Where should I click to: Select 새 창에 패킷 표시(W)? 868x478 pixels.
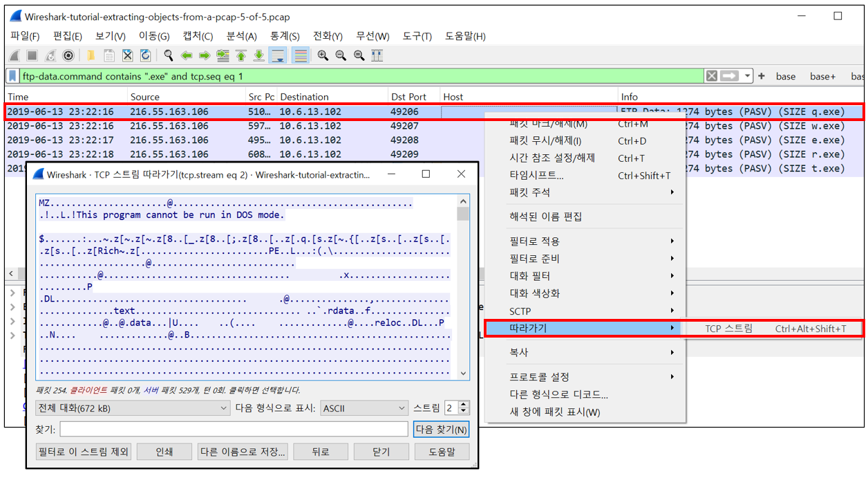(x=584, y=412)
